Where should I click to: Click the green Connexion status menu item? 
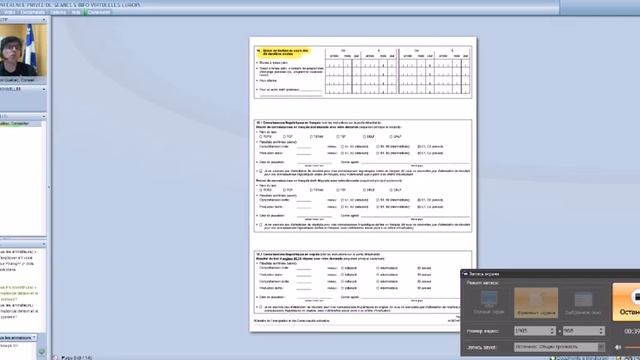pos(99,12)
